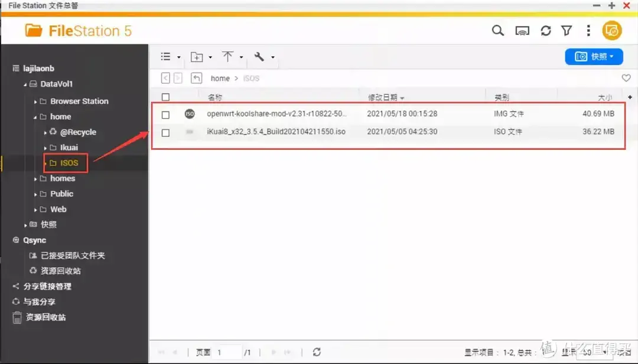Open the filter funnel icon
The image size is (638, 364).
567,30
